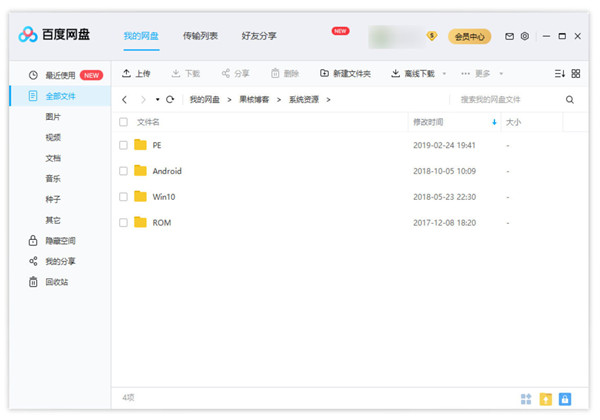The image size is (600, 420).
Task: Switch to grid view layout
Action: tap(575, 74)
